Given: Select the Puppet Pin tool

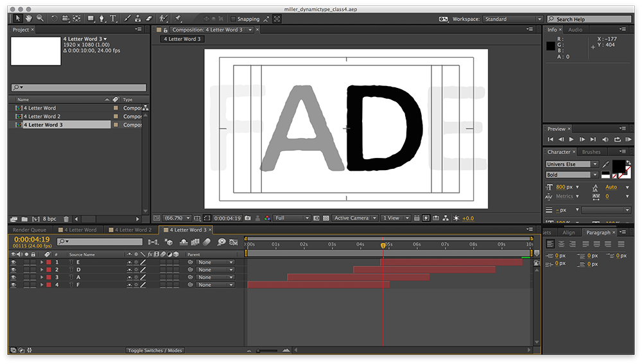Looking at the screenshot, I should point(178,19).
